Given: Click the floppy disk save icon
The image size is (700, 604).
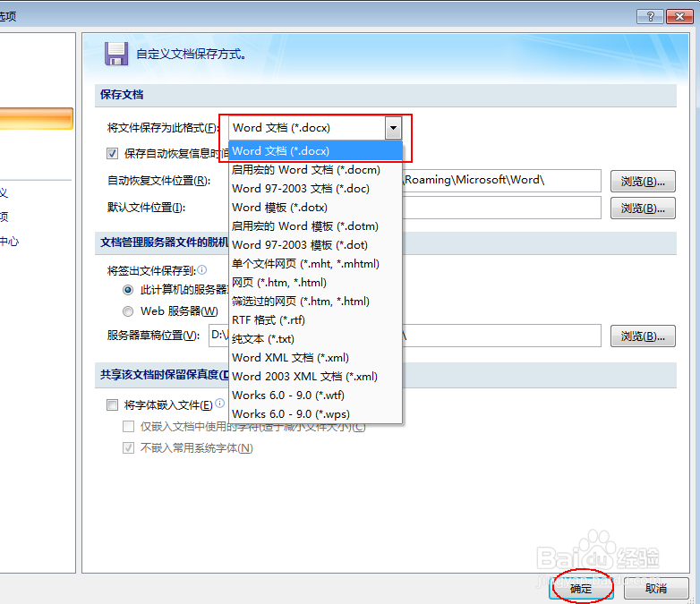Looking at the screenshot, I should point(116,54).
